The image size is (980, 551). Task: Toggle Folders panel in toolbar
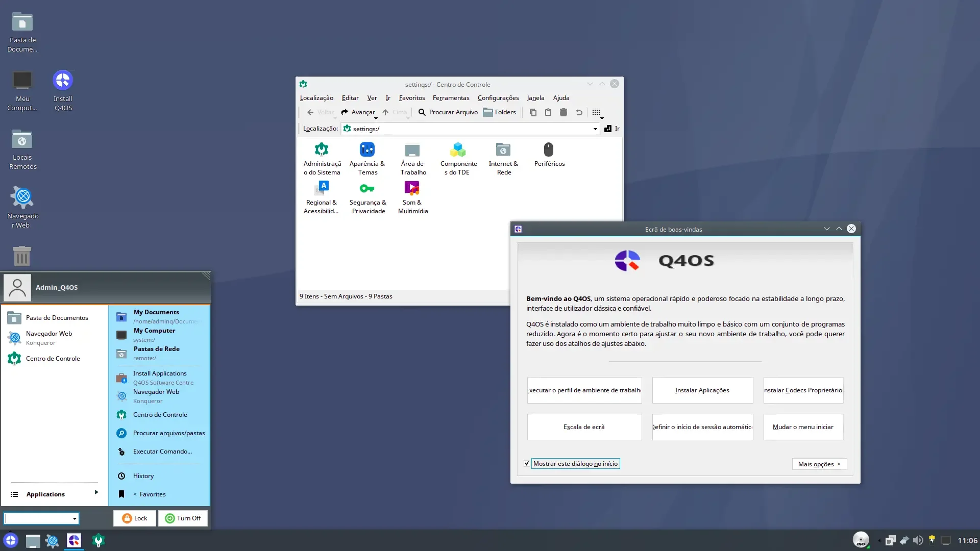coord(500,112)
